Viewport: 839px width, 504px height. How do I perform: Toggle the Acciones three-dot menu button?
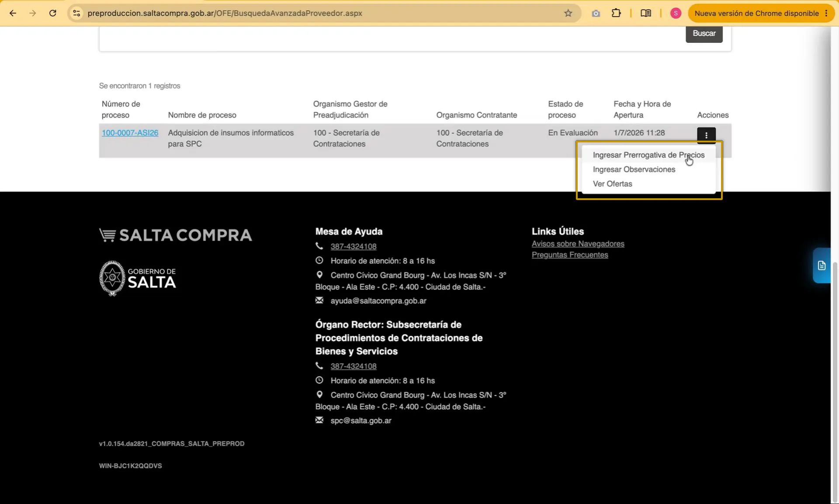pyautogui.click(x=706, y=135)
